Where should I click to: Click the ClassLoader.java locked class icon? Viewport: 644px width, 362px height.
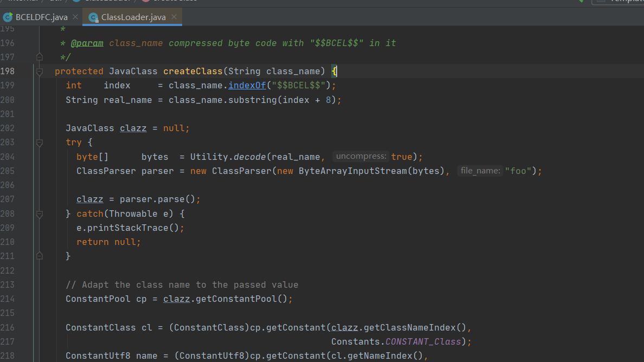93,17
